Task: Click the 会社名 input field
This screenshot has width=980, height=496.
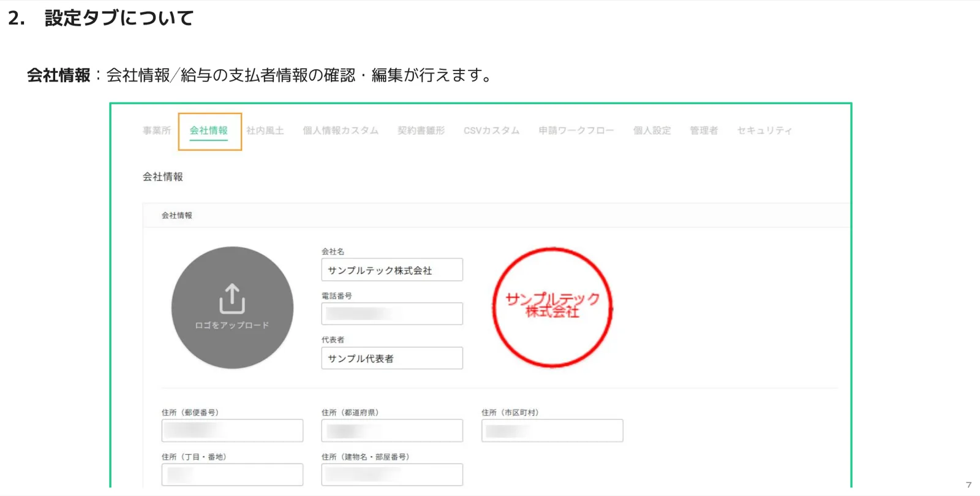Action: 392,270
